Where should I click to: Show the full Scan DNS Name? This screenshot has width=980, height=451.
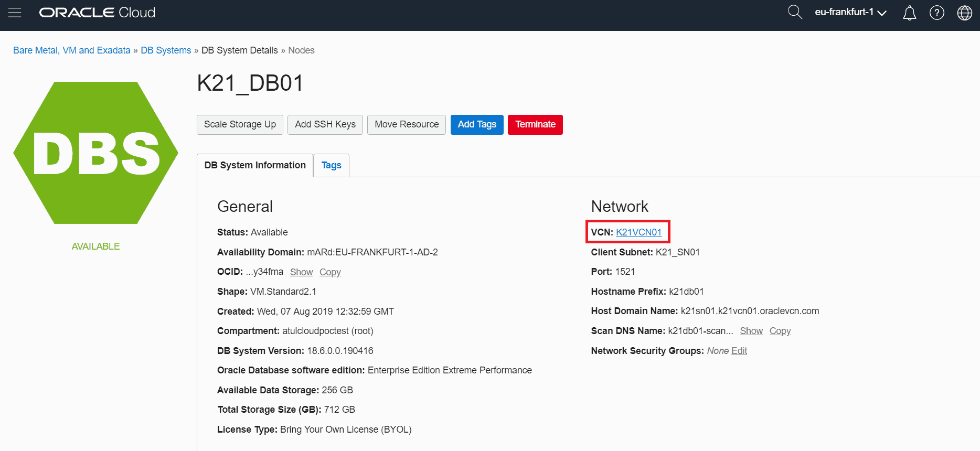[x=751, y=331]
